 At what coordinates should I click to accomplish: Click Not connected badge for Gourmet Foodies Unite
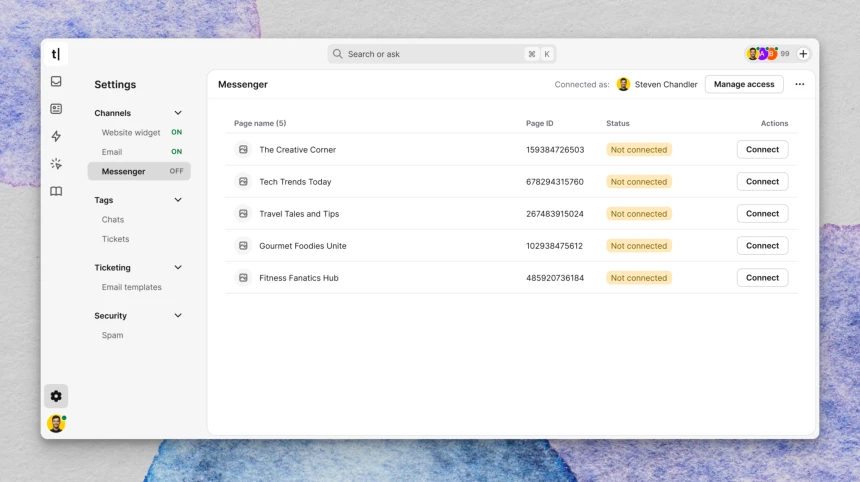tap(639, 246)
